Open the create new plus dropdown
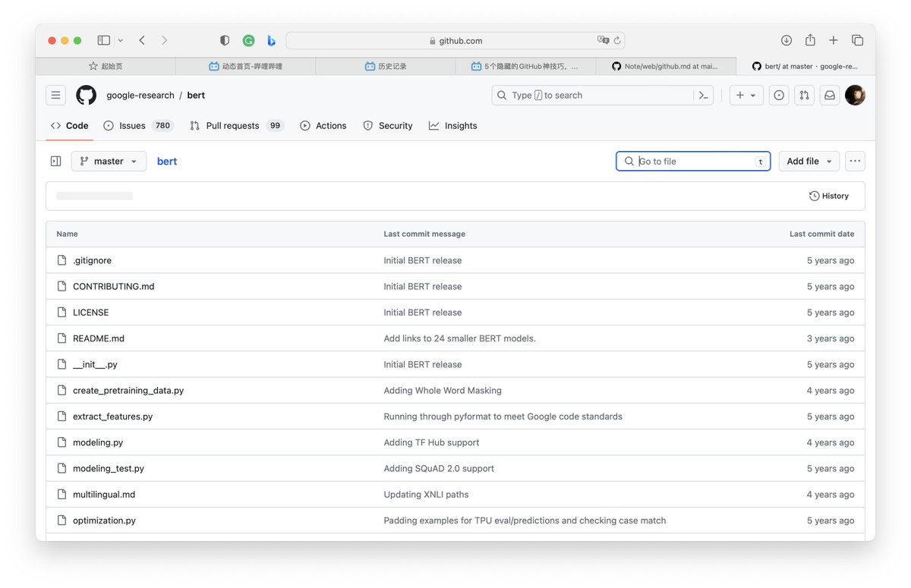Image resolution: width=911 pixels, height=588 pixels. pyautogui.click(x=746, y=96)
